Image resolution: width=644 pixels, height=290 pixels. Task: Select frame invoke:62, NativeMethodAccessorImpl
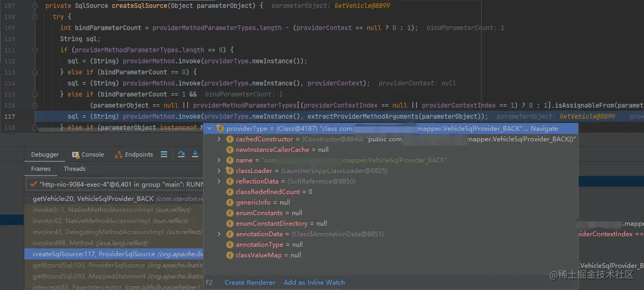114,221
